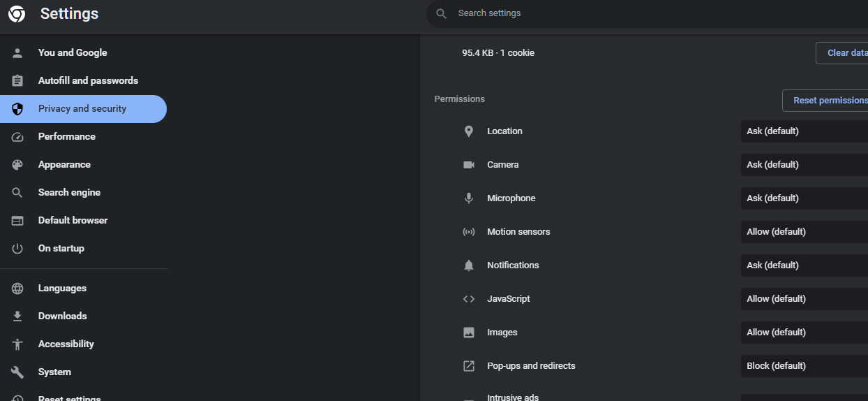The height and width of the screenshot is (401, 868).
Task: Open Autofill and passwords settings
Action: click(x=88, y=81)
